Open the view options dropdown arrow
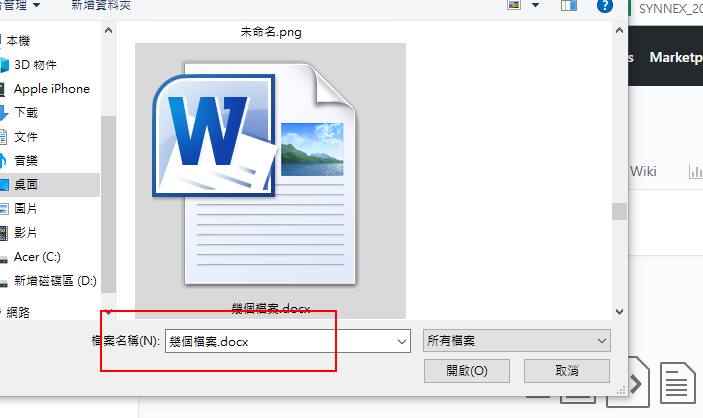Image resolution: width=703 pixels, height=418 pixels. pyautogui.click(x=535, y=5)
